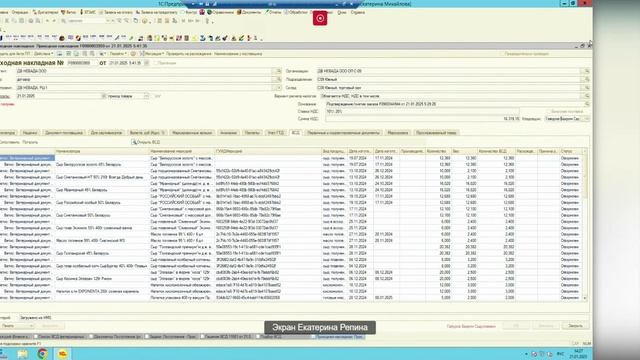Click the Записать button

tap(546, 326)
